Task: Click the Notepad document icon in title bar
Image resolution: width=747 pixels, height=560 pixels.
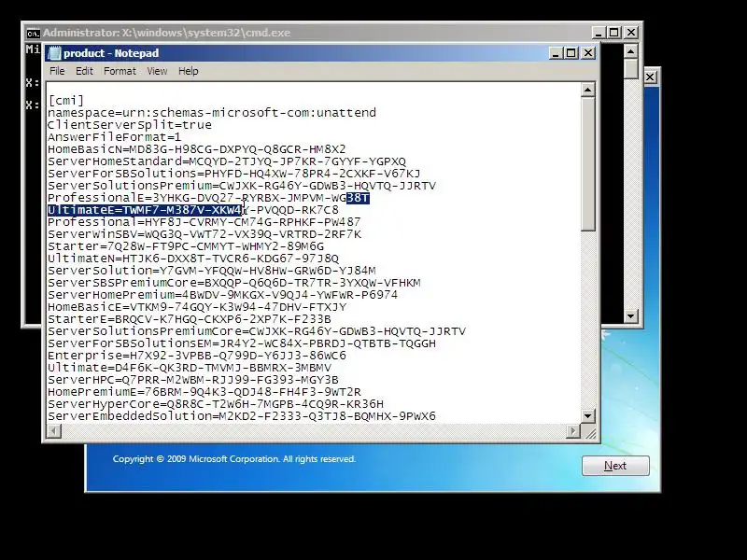Action: pyautogui.click(x=55, y=53)
